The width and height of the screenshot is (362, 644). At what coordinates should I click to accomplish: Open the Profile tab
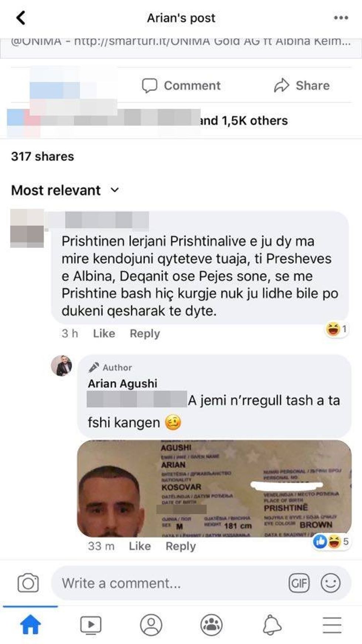pyautogui.click(x=151, y=625)
